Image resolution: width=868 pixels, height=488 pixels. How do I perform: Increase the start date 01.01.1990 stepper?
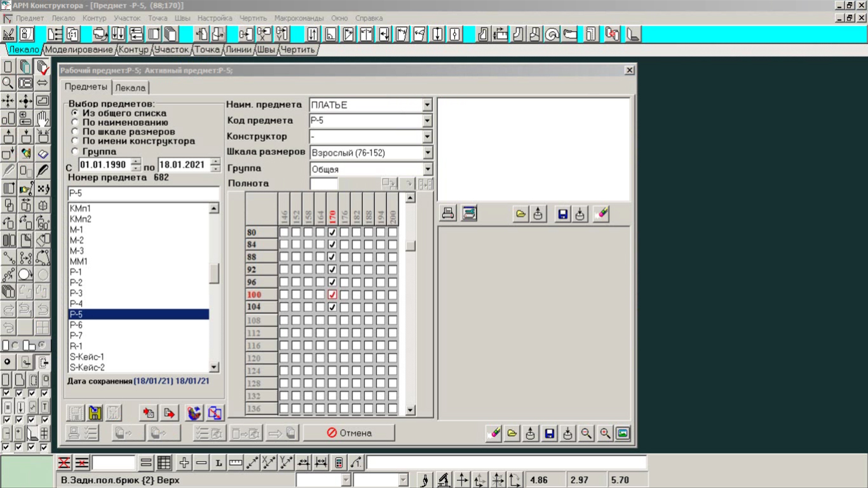click(136, 161)
